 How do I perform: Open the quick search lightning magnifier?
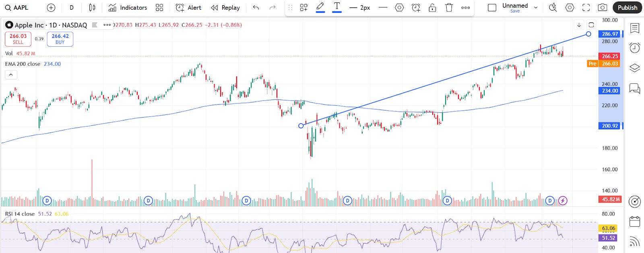tap(553, 8)
